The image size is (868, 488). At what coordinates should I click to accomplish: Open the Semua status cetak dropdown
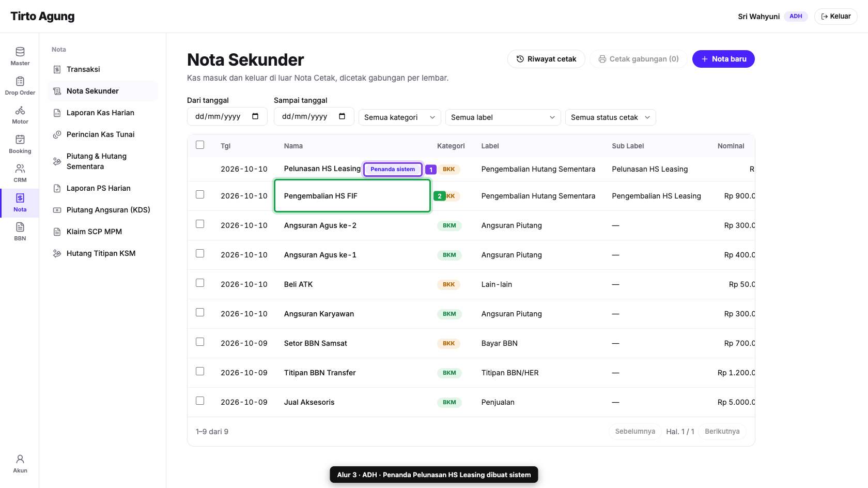pos(611,117)
